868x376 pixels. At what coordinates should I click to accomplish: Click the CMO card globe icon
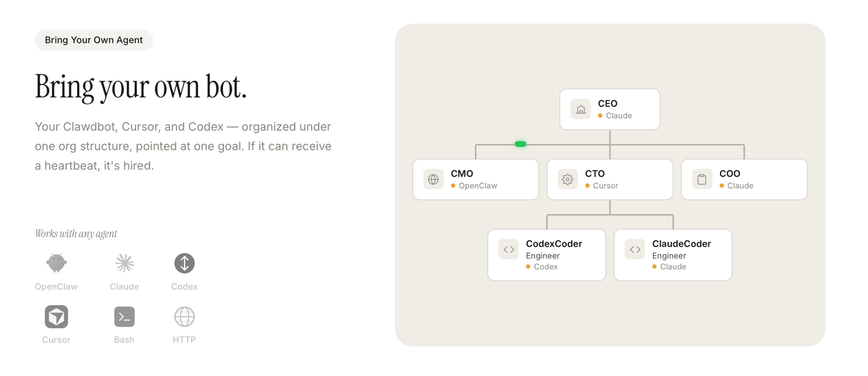[433, 179]
